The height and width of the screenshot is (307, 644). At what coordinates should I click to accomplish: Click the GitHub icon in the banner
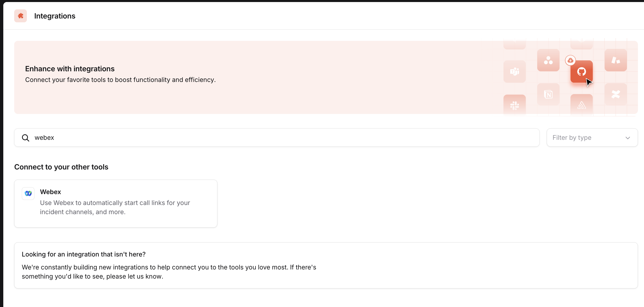(581, 72)
